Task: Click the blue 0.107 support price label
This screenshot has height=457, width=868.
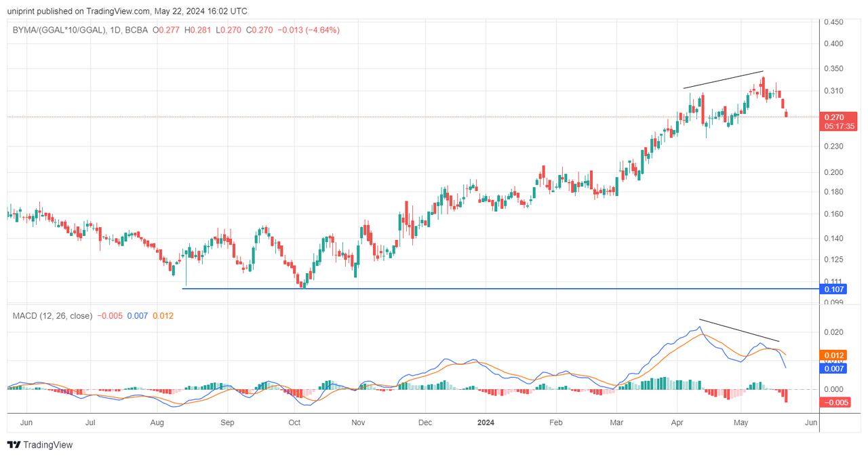Action: click(x=833, y=290)
